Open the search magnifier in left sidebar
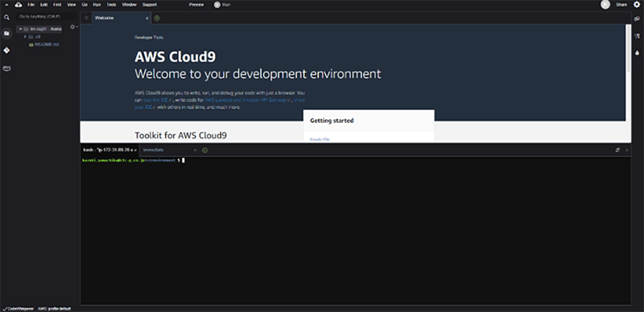Viewport: 644px width, 312px height. pos(6,17)
